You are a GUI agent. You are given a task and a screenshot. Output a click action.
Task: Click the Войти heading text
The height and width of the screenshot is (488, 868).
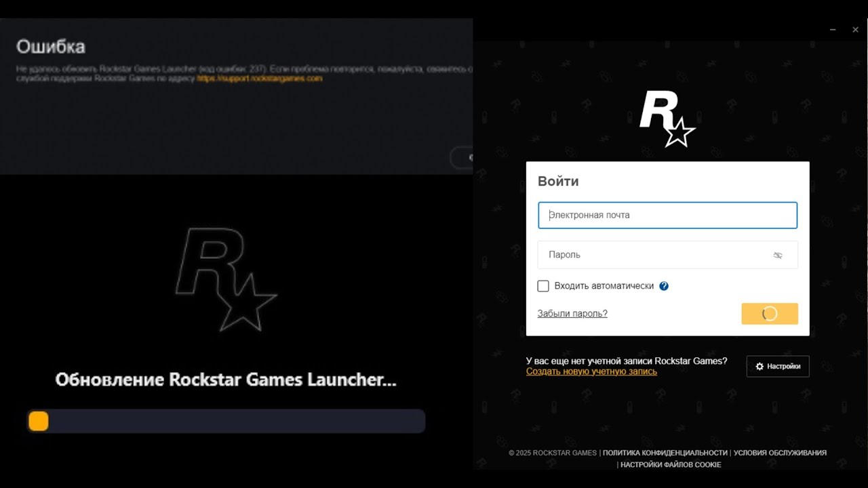click(x=558, y=182)
